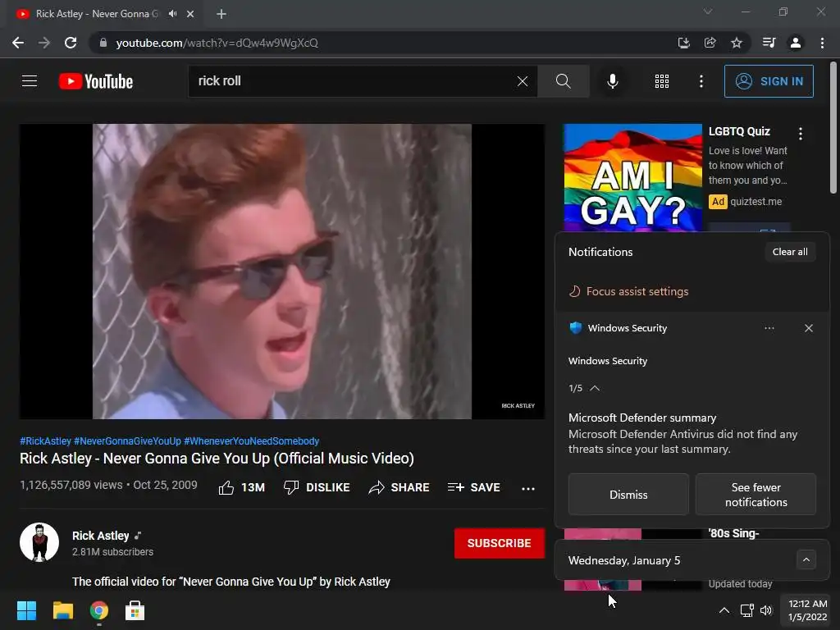Open the LGBTQ Quiz ad title
The width and height of the screenshot is (840, 630).
coord(739,131)
